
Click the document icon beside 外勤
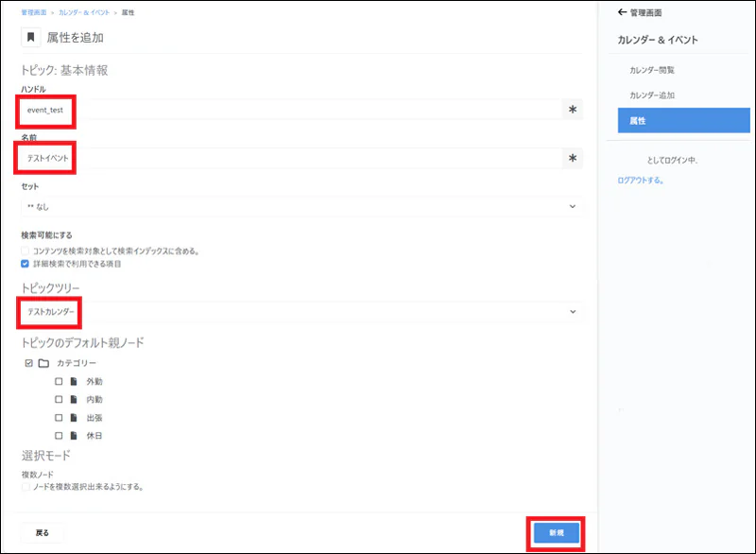coord(74,381)
